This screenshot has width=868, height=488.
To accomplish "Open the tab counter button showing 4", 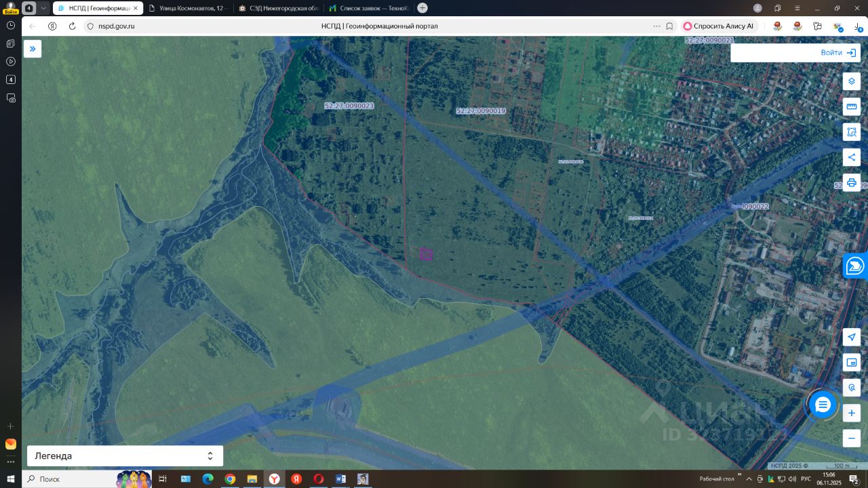I will (x=29, y=8).
